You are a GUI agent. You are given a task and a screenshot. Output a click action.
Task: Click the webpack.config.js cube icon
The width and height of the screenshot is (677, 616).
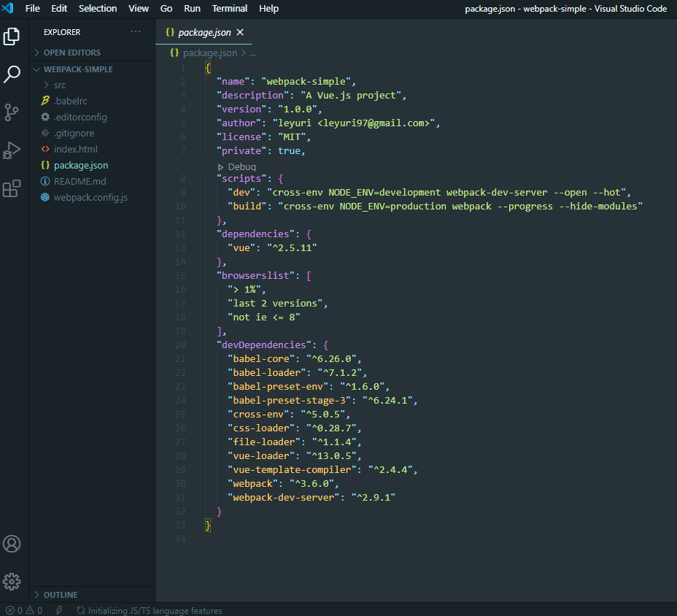point(45,197)
